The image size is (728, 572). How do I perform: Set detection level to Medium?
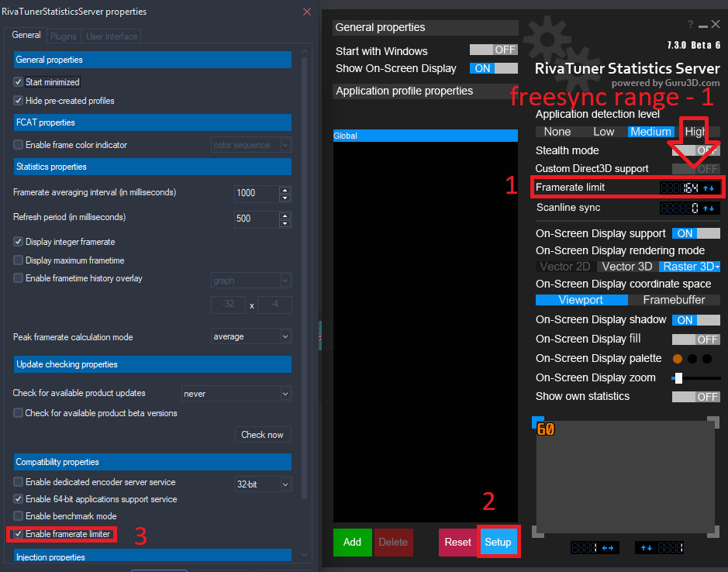pyautogui.click(x=650, y=132)
